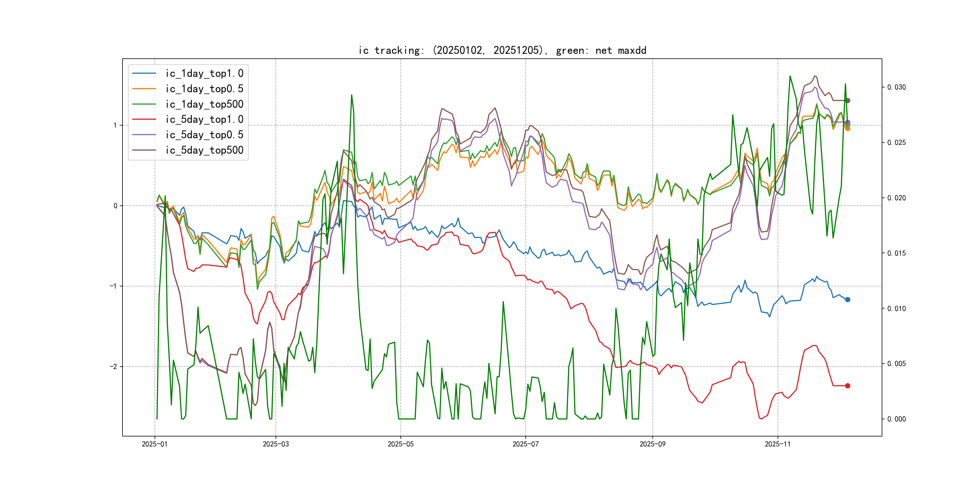Click the right axis label 0.000
980x490 pixels.
(x=896, y=419)
